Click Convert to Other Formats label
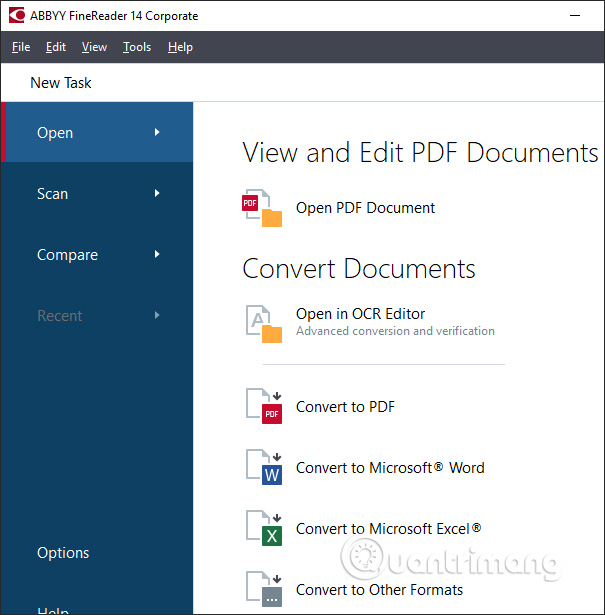This screenshot has height=615, width=605. 379,590
